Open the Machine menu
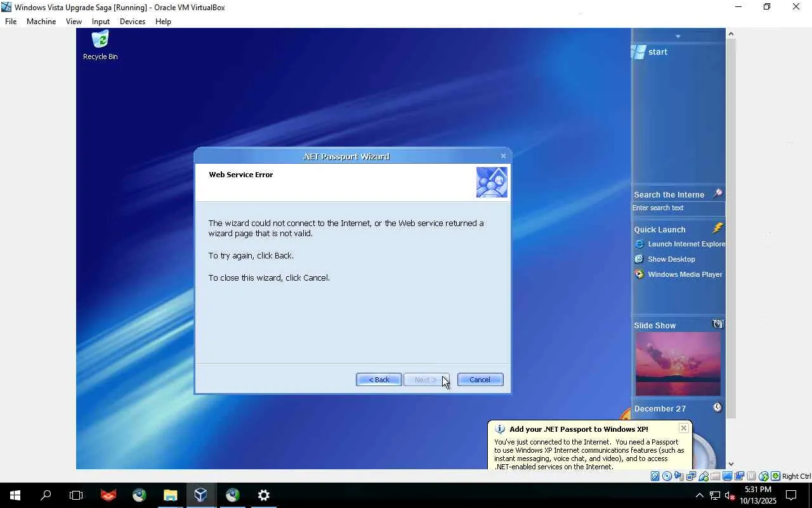 pyautogui.click(x=41, y=21)
